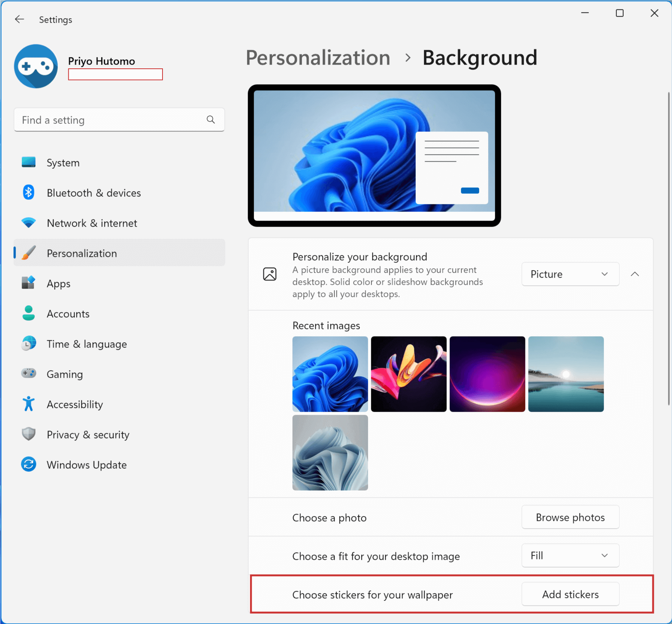Select the purple glow wallpaper thumbnail
Screen dimensions: 672x624
point(487,374)
